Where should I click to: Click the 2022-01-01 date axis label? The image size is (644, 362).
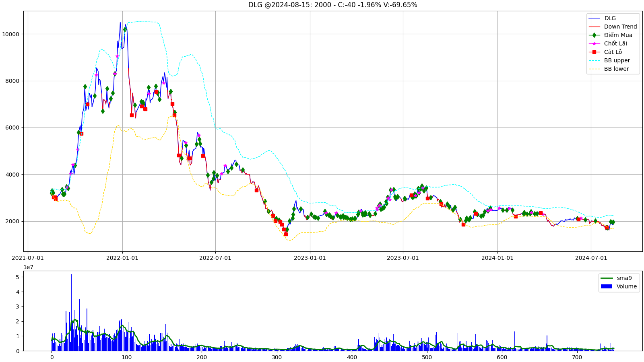(x=122, y=258)
